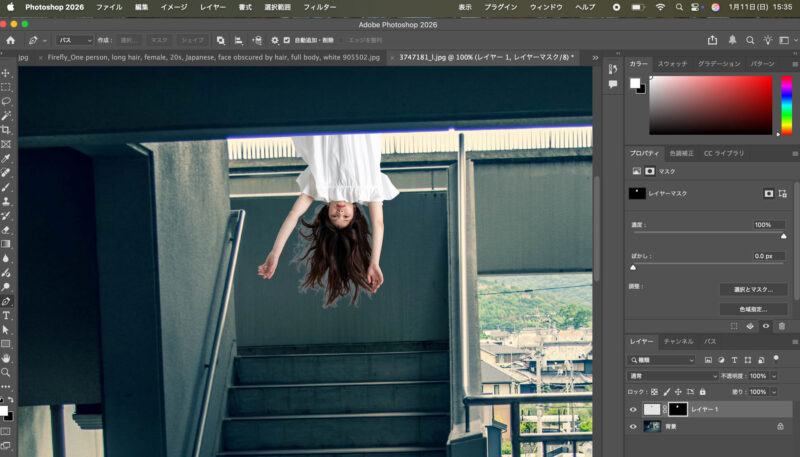Activate the Hand tool

pyautogui.click(x=6, y=357)
